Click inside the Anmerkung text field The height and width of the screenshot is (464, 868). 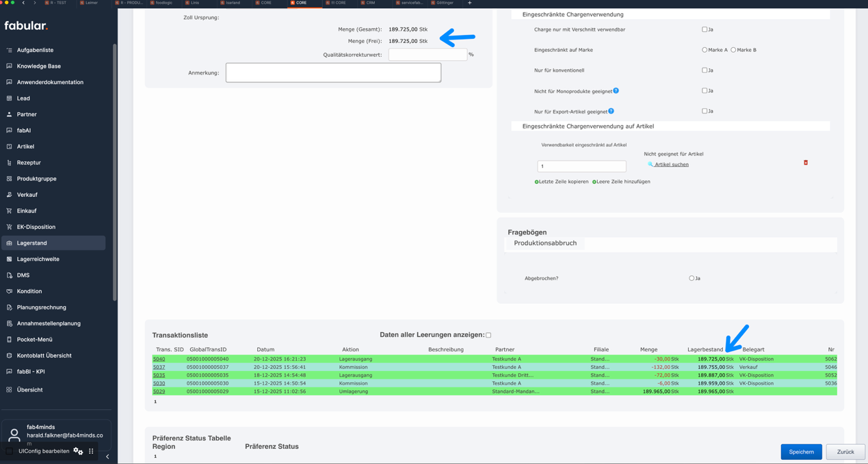pyautogui.click(x=333, y=72)
